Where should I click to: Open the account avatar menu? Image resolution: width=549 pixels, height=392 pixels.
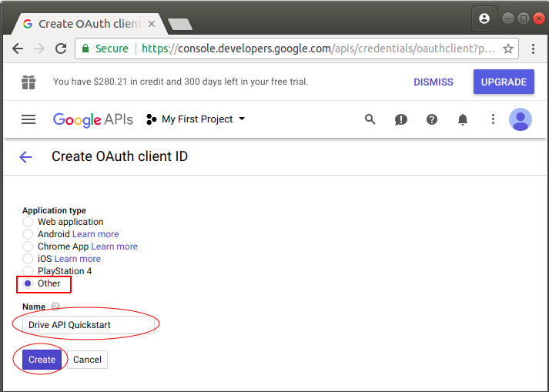pos(521,119)
